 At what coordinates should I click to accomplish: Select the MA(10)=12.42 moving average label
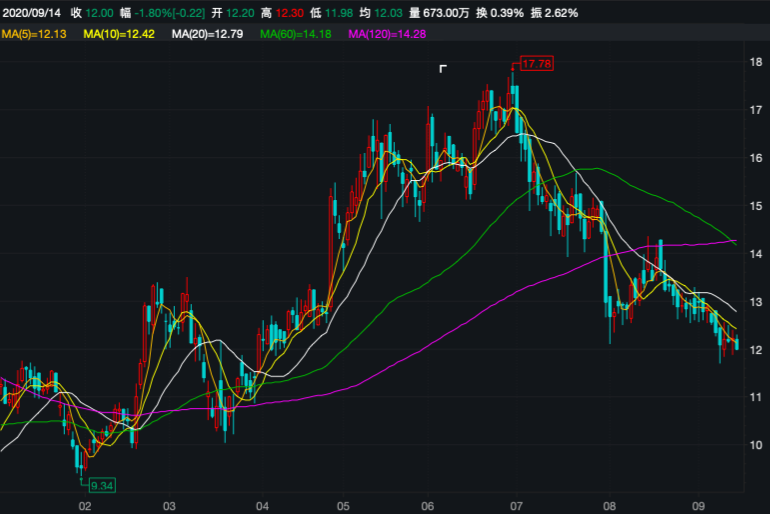pyautogui.click(x=120, y=35)
